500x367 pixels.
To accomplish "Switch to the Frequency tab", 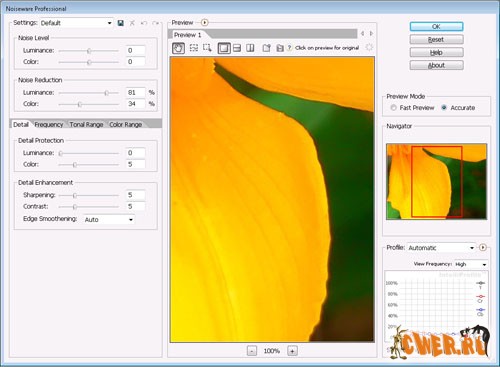I will 49,124.
